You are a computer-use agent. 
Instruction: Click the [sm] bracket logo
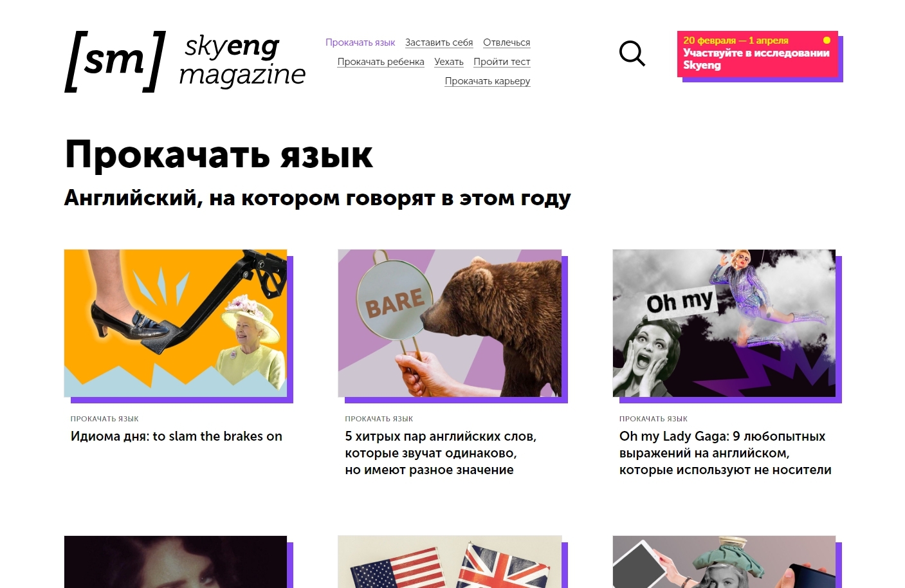[115, 61]
